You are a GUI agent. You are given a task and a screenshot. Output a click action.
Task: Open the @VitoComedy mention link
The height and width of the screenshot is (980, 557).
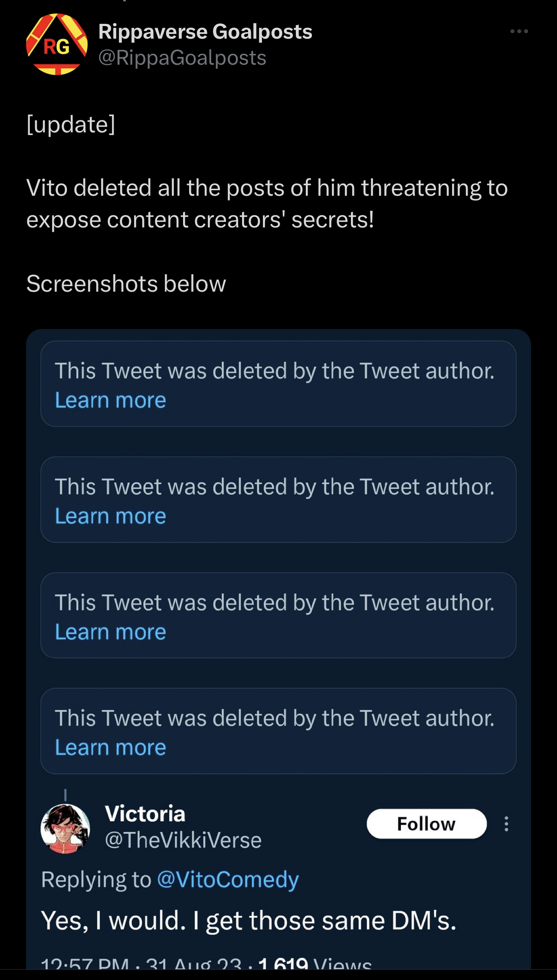tap(228, 880)
